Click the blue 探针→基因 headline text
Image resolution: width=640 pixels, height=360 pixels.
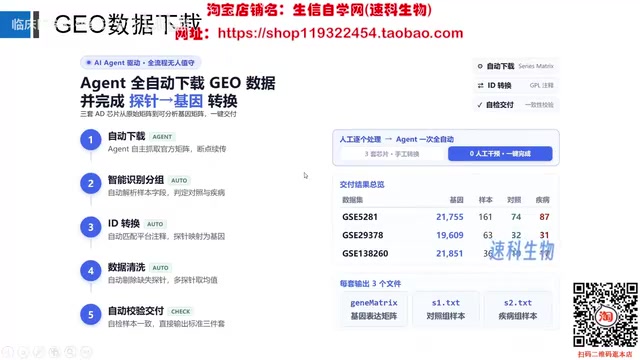[166, 101]
